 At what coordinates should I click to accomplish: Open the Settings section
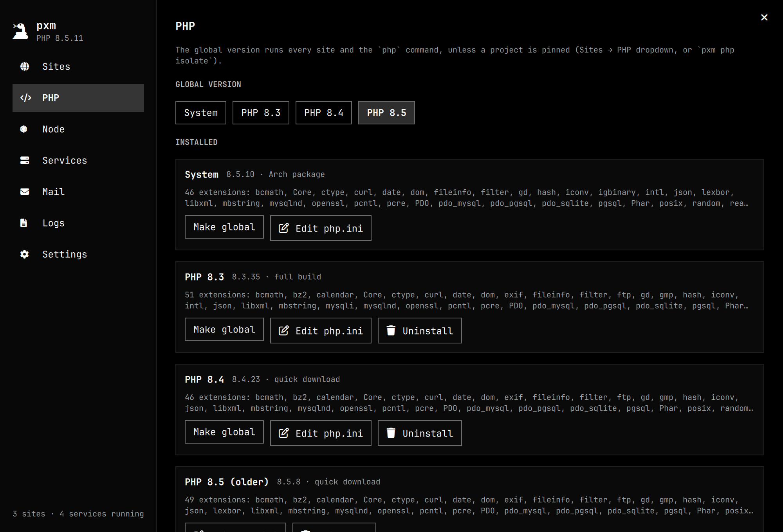click(78, 254)
